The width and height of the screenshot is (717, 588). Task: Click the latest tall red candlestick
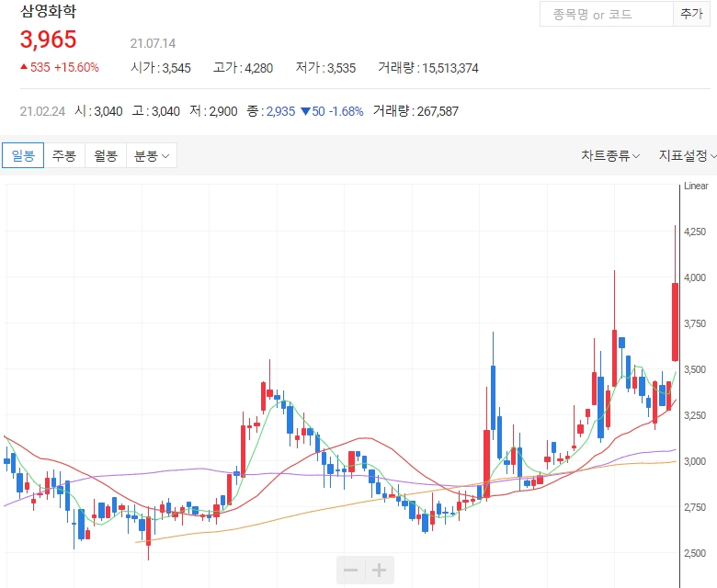click(675, 322)
